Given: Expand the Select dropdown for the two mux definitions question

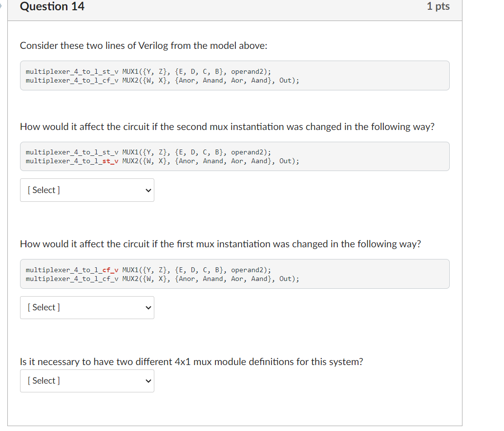Looking at the screenshot, I should pyautogui.click(x=87, y=381).
